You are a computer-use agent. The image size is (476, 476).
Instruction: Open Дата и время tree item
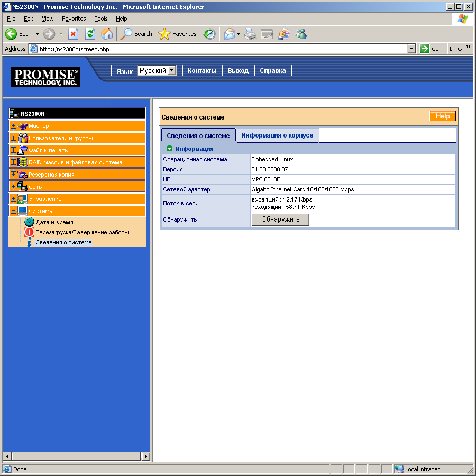54,222
